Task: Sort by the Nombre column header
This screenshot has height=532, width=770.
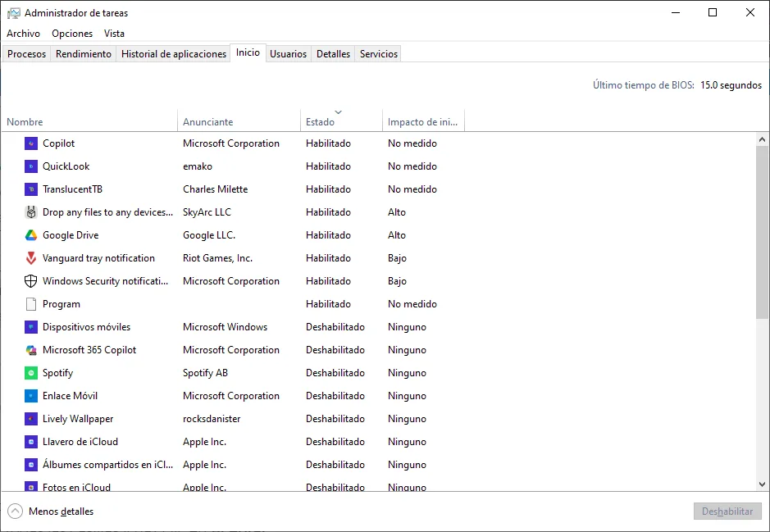Action: pos(89,121)
